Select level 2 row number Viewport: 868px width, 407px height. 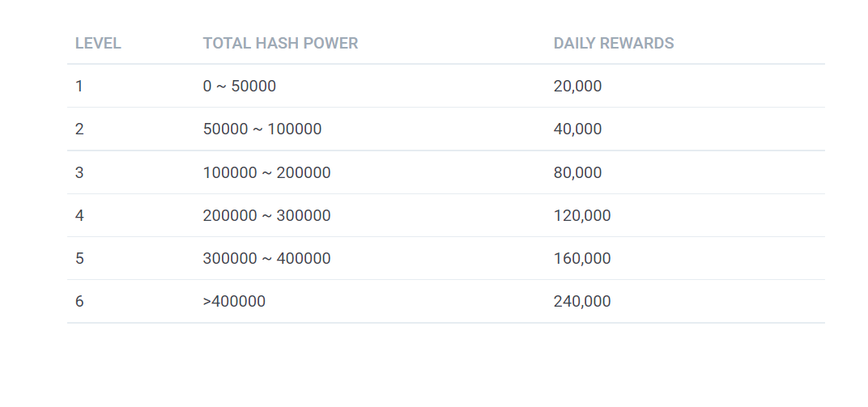pos(79,129)
